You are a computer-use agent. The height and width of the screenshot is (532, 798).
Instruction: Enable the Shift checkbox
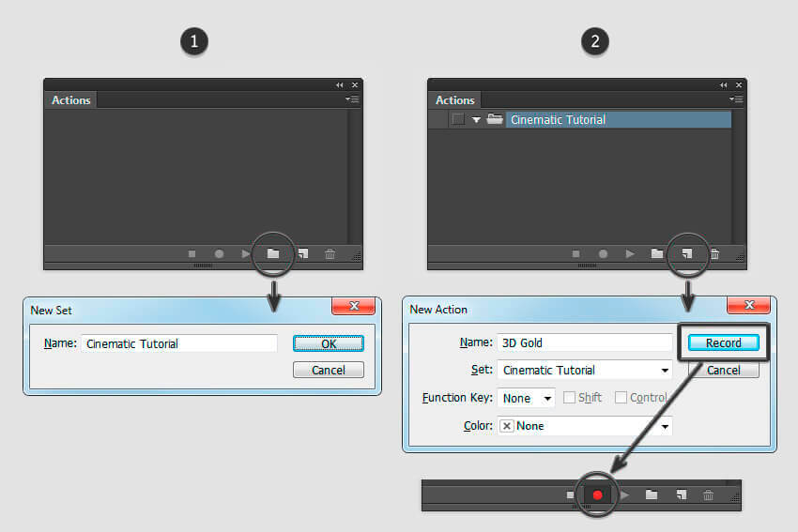coord(569,397)
